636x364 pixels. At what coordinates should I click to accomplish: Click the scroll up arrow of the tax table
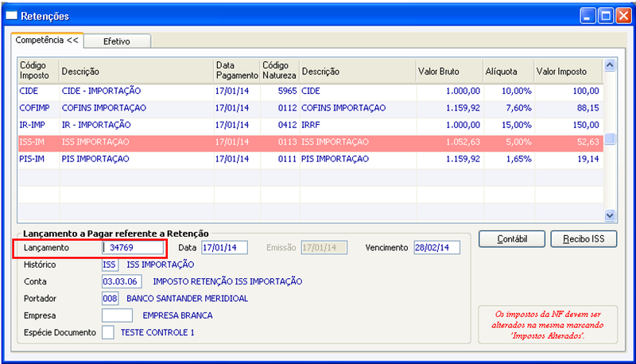(x=610, y=65)
